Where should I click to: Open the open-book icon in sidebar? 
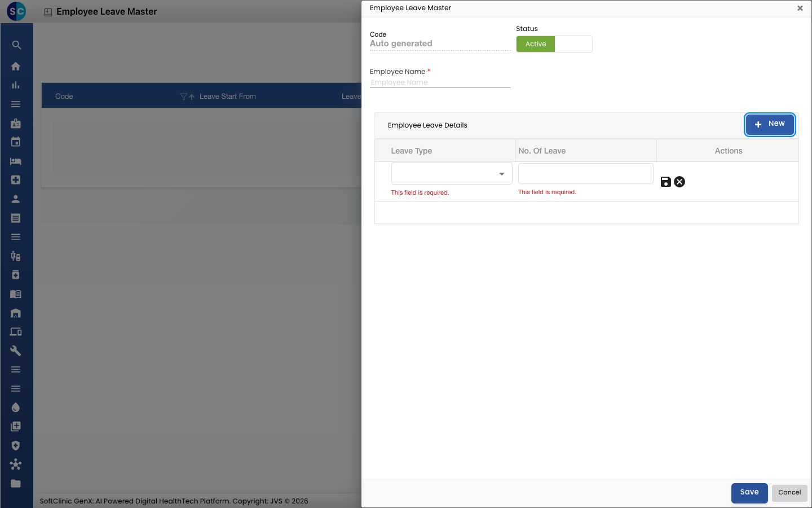click(16, 294)
